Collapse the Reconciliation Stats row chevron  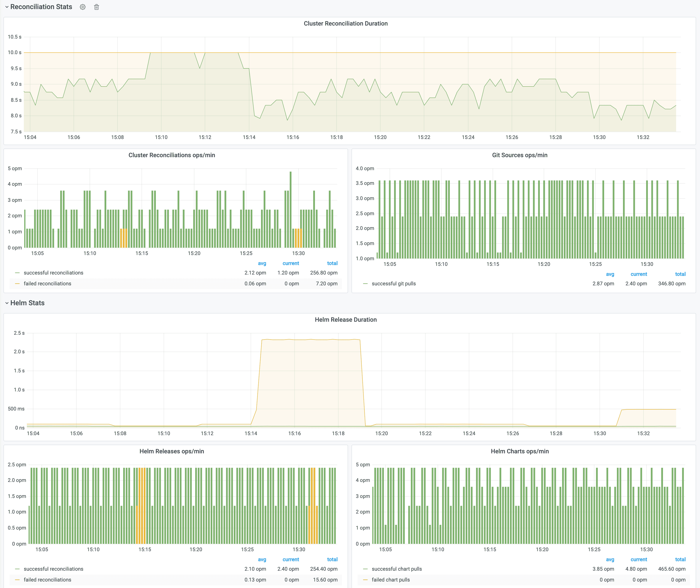click(7, 7)
